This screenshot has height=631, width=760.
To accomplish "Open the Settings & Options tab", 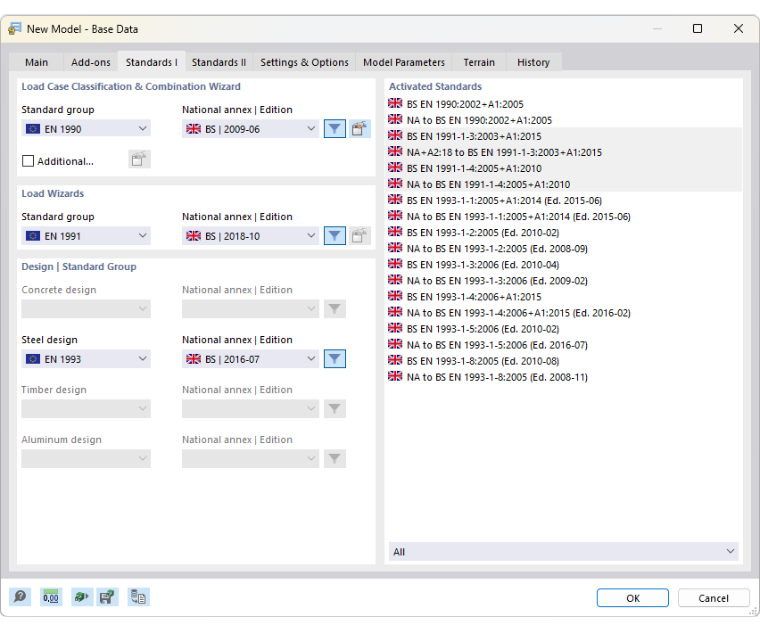I will pos(304,62).
